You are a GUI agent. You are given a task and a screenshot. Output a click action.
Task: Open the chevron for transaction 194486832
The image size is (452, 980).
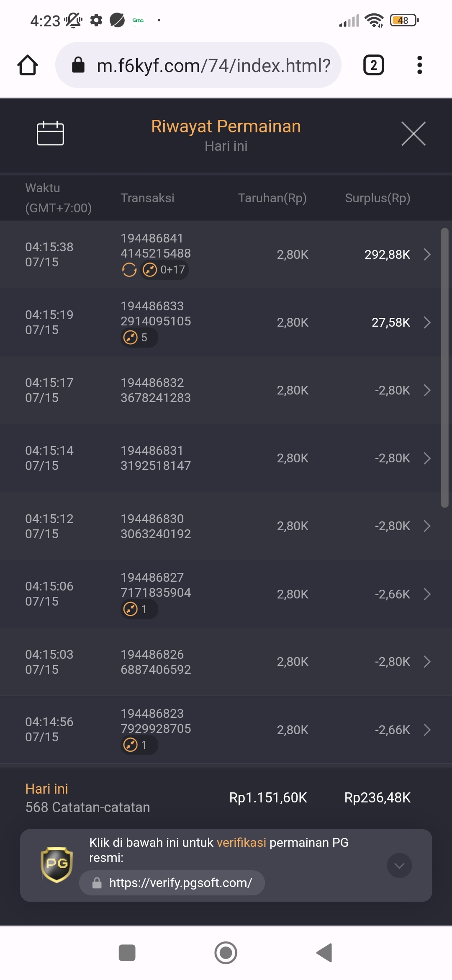[x=427, y=390]
